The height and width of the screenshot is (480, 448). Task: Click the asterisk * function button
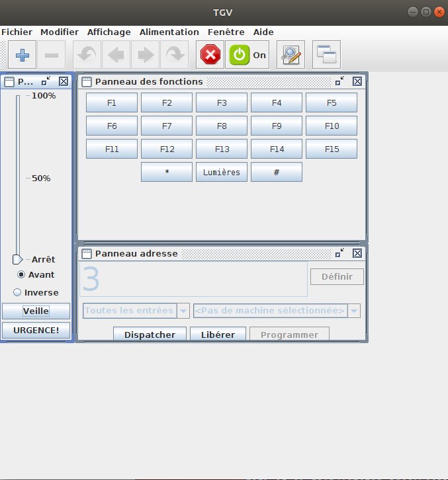coord(167,172)
